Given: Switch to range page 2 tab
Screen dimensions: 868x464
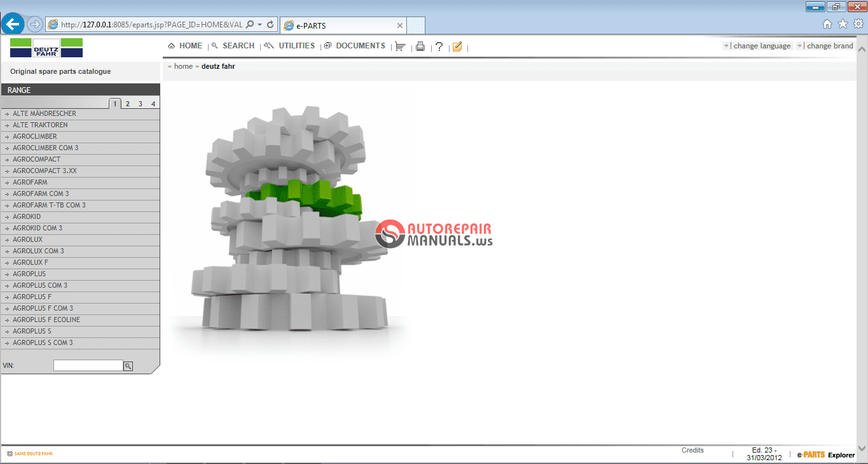Looking at the screenshot, I should [x=128, y=104].
